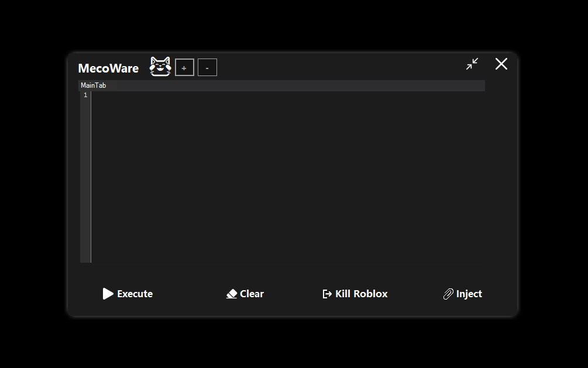Click the Kill Roblox exit icon
Image resolution: width=588 pixels, height=368 pixels.
pos(326,294)
